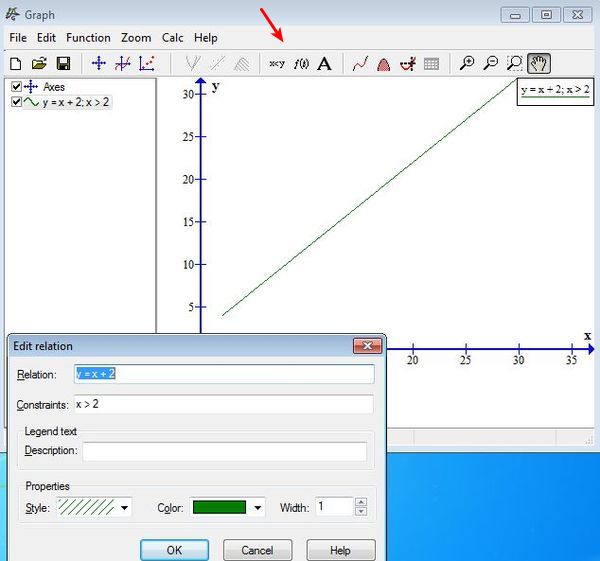
Task: Open the Function menu
Action: click(88, 38)
